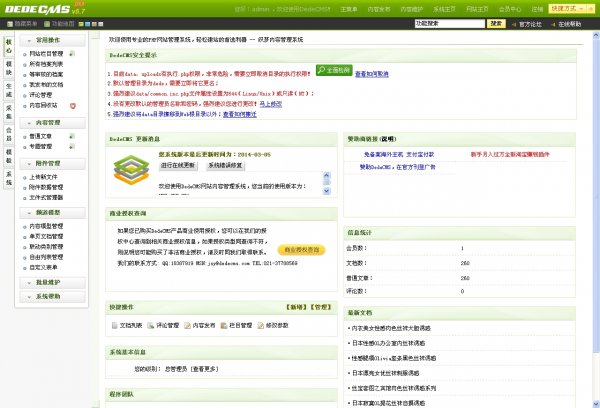Open 所有档案列表 in sidebar
This screenshot has width=600, height=408.
(x=46, y=64)
